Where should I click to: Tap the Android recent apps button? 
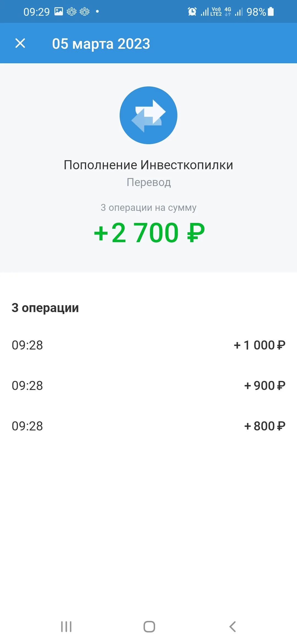pos(66,627)
